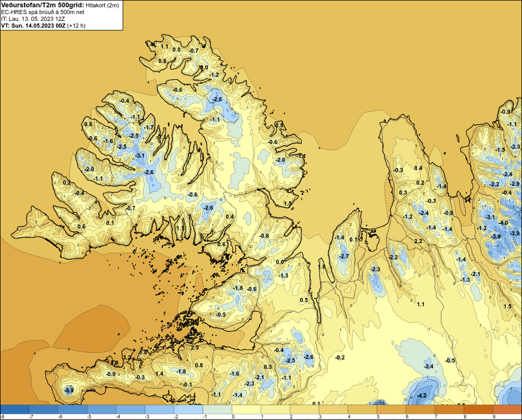This screenshot has height=420, width=522.
Task: Pick the legend swatch between 6 and 7
Action: pos(420,410)
